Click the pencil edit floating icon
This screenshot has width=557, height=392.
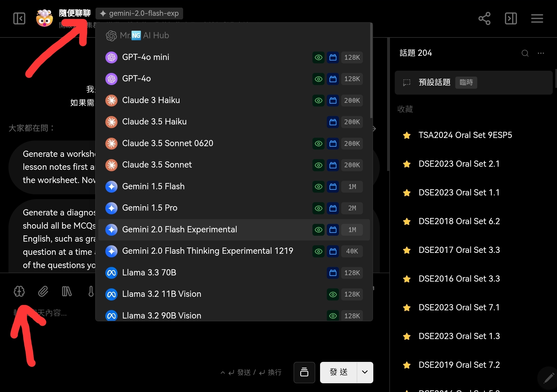point(548,378)
